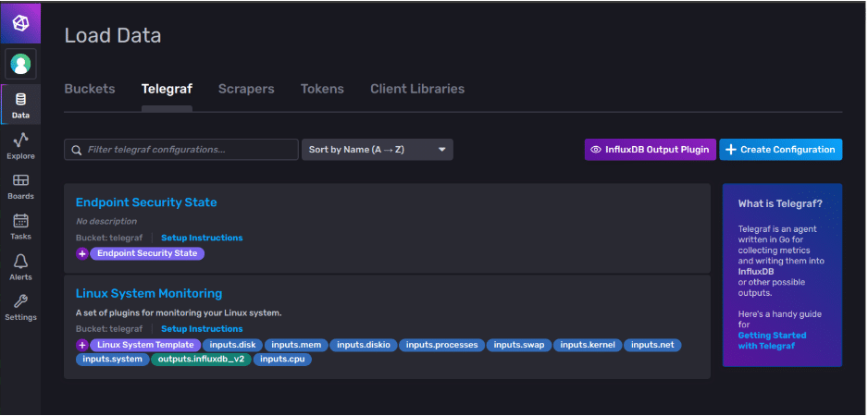Viewport: 868px width, 416px height.
Task: Click the inputs.swap label
Action: coord(519,345)
